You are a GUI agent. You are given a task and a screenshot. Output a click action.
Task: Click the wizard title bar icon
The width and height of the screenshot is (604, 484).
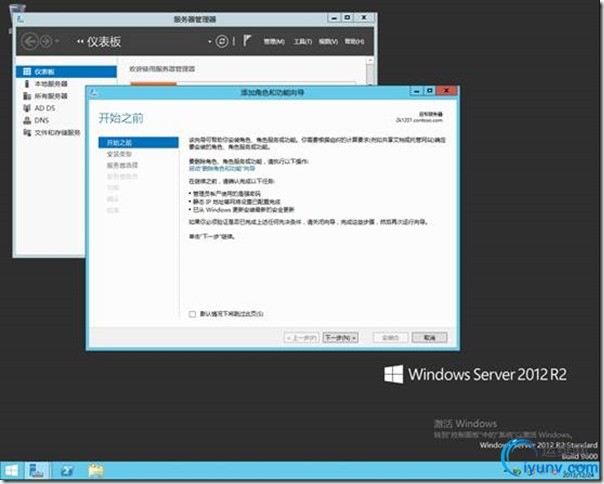tap(94, 92)
